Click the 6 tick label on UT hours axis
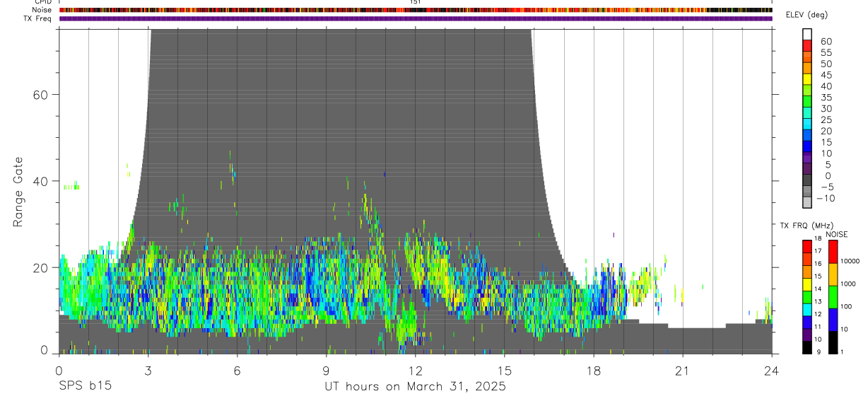The image size is (868, 401). (x=237, y=371)
